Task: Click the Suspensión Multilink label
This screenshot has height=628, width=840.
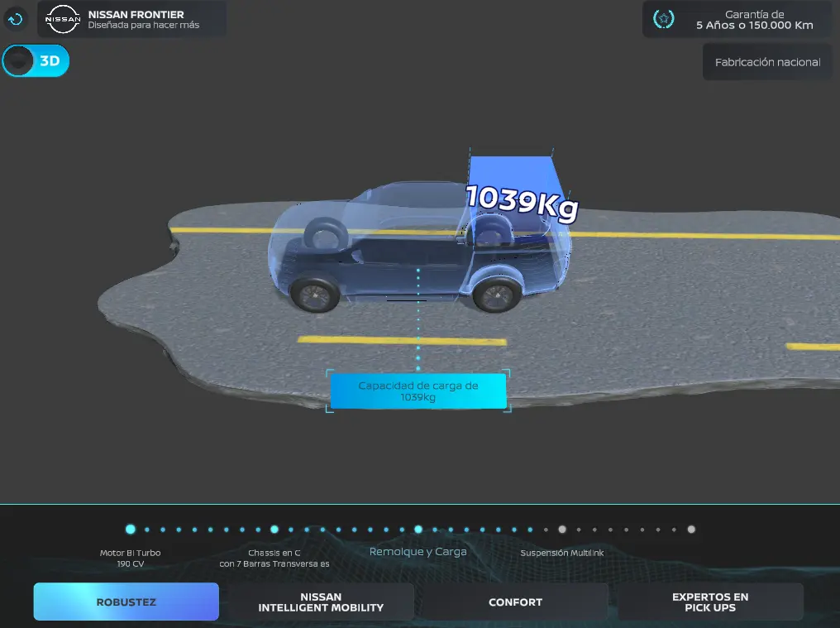Action: click(x=562, y=553)
